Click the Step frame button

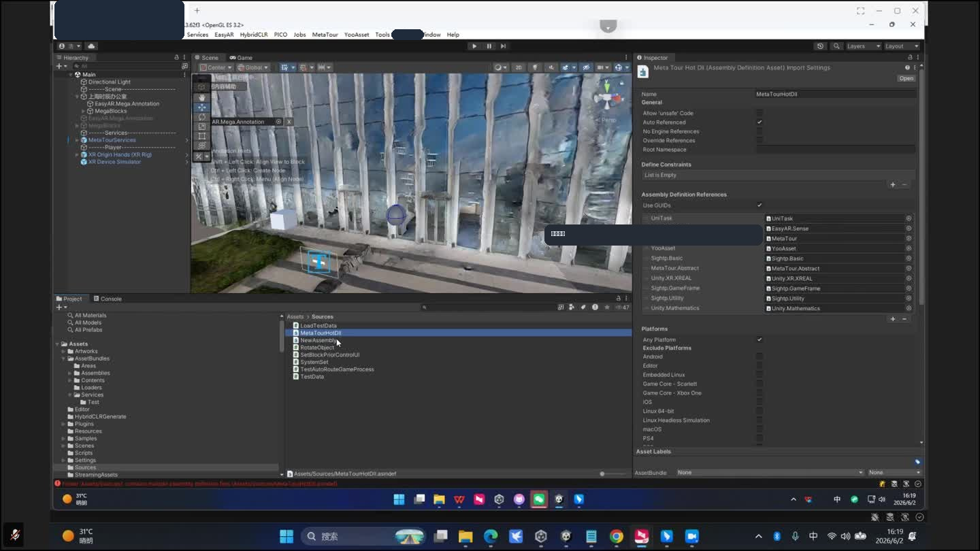click(503, 46)
